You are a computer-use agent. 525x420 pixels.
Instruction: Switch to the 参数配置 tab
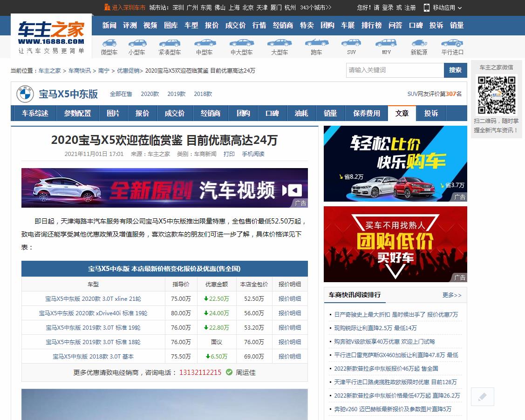78,113
